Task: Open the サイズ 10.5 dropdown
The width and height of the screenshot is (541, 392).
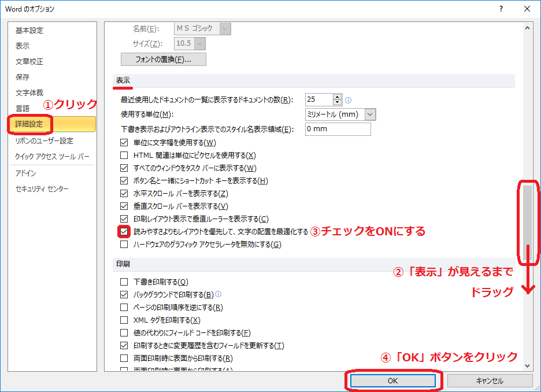Action: pyautogui.click(x=200, y=43)
